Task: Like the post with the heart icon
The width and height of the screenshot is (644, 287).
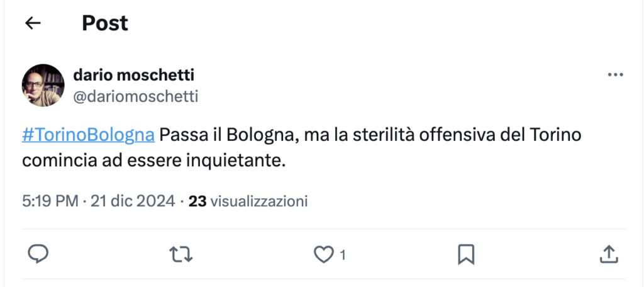Action: tap(323, 254)
